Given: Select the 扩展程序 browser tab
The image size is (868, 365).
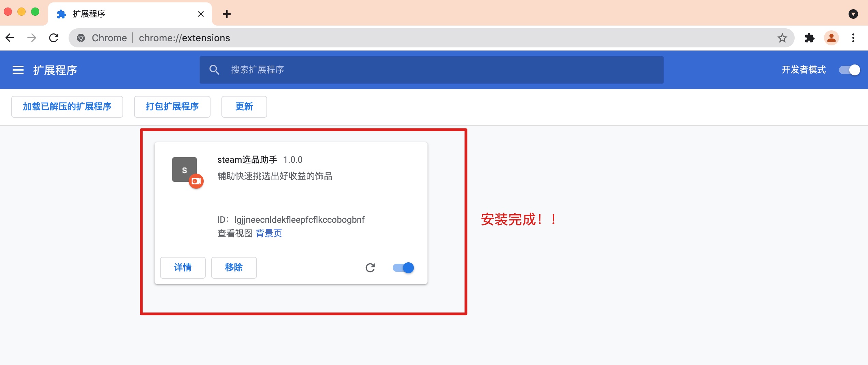Looking at the screenshot, I should [130, 14].
